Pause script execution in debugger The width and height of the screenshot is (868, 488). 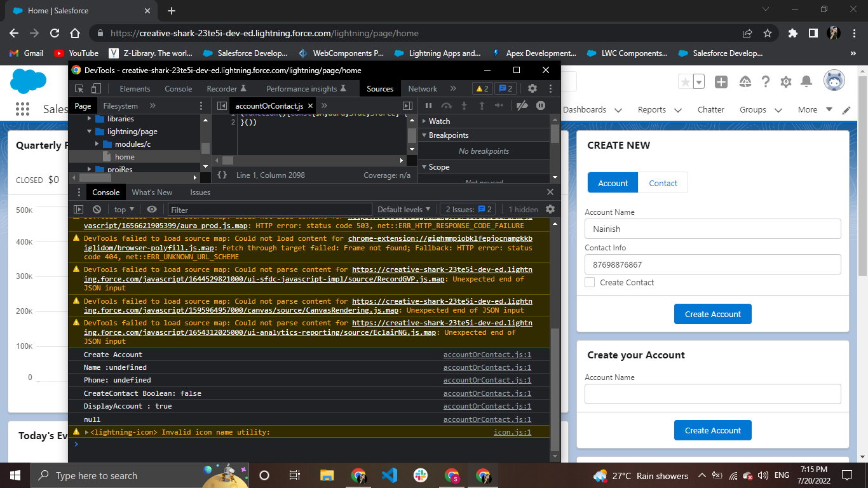click(x=428, y=105)
